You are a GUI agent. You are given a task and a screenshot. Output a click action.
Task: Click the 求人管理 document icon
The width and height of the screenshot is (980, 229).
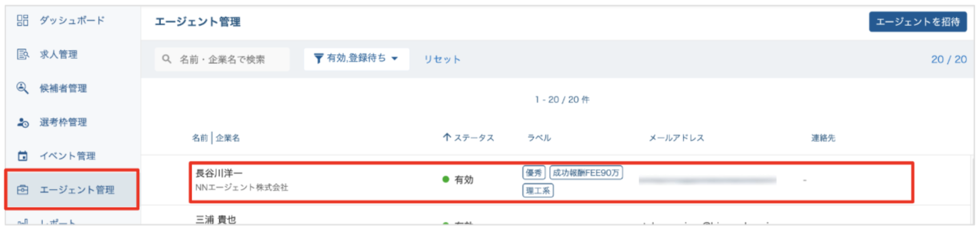22,54
